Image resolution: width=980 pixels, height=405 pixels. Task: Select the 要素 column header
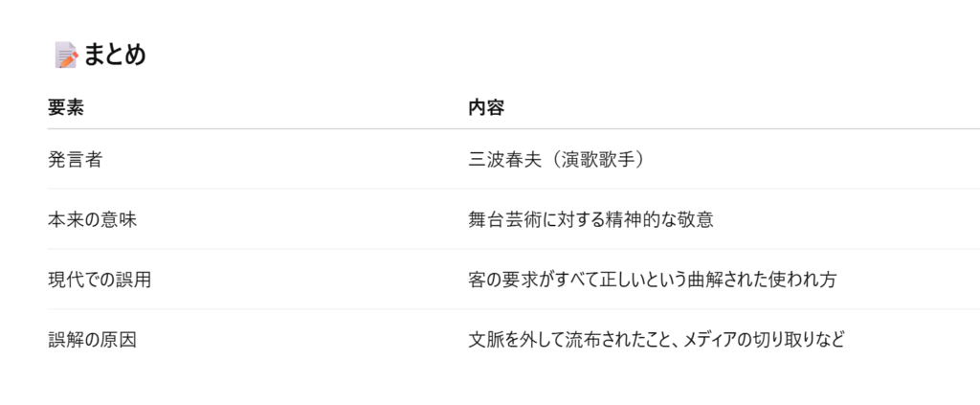(66, 108)
